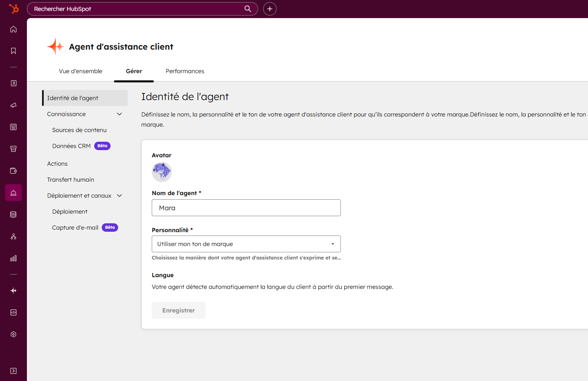Collapse the Déploiement et canaux section

coord(119,196)
